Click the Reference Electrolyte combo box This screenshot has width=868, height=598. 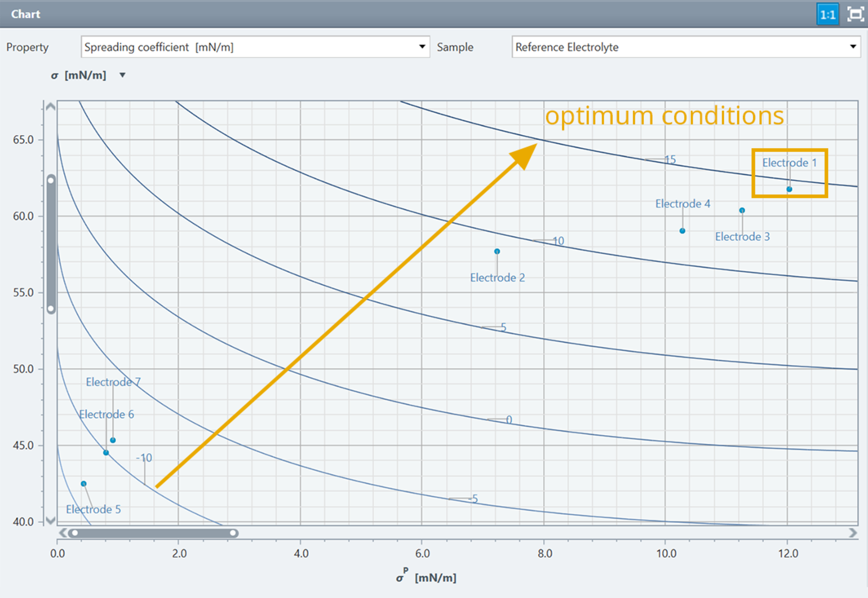coord(686,47)
